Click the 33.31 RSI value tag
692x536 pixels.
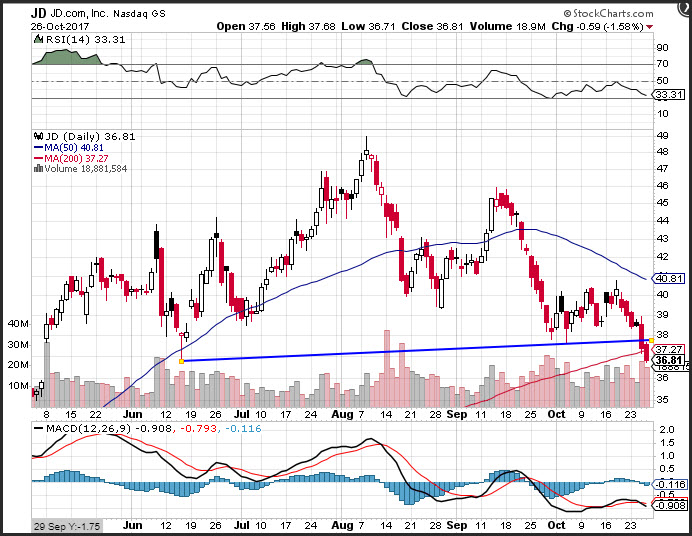pyautogui.click(x=669, y=94)
